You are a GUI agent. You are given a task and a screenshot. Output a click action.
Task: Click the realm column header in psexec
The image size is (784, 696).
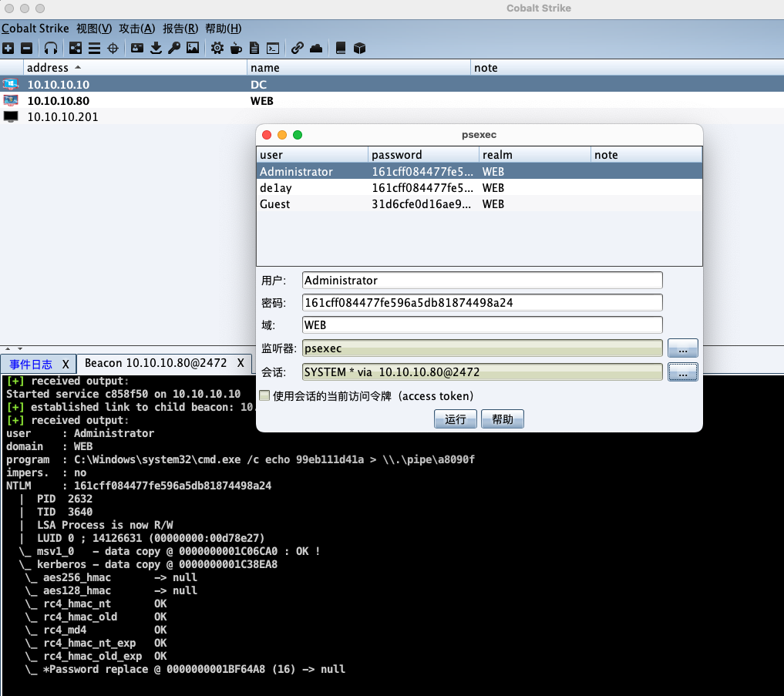[x=534, y=154]
